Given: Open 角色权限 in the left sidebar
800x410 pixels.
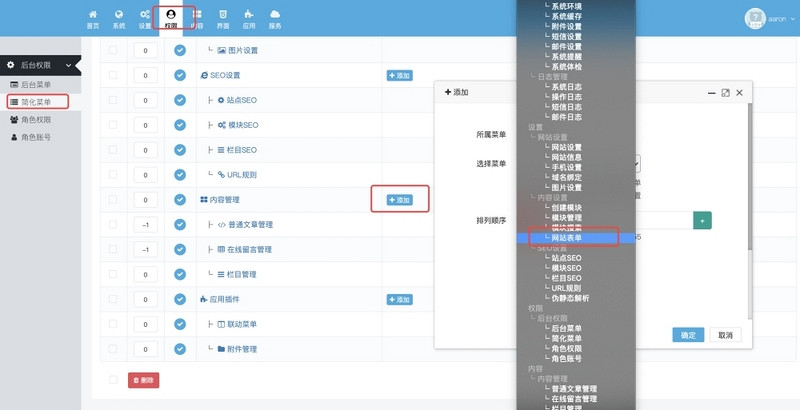Looking at the screenshot, I should pos(36,120).
